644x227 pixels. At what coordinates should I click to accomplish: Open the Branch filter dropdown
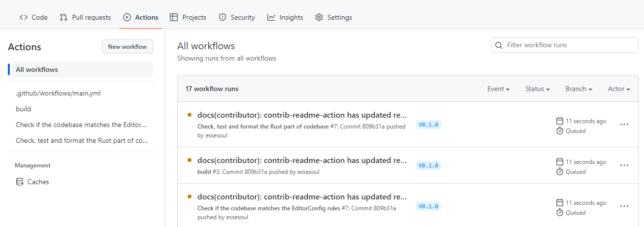coord(579,89)
